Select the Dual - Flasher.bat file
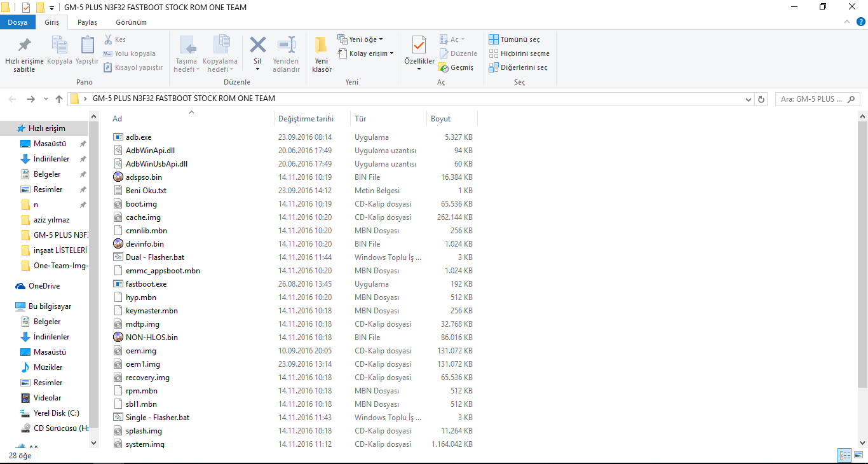The image size is (868, 464). coord(154,257)
